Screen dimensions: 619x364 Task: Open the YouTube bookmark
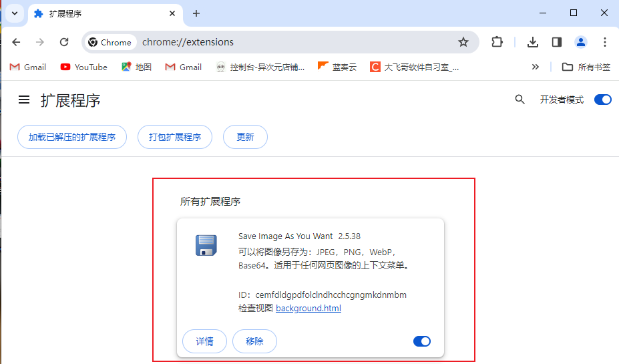point(83,67)
